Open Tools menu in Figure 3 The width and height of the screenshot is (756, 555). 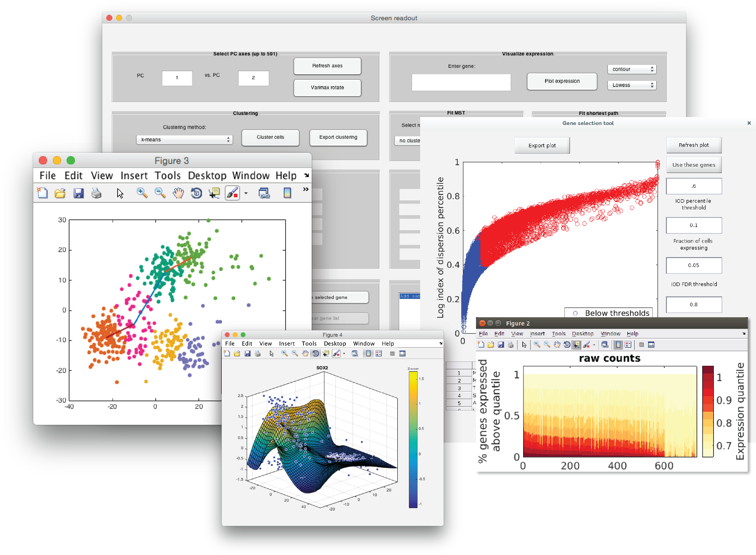point(167,176)
